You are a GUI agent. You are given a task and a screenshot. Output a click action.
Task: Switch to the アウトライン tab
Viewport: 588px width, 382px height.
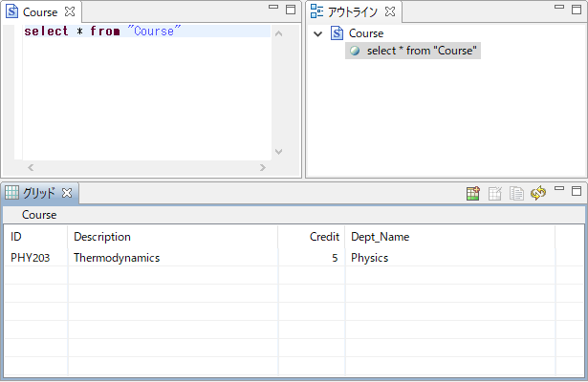(352, 13)
